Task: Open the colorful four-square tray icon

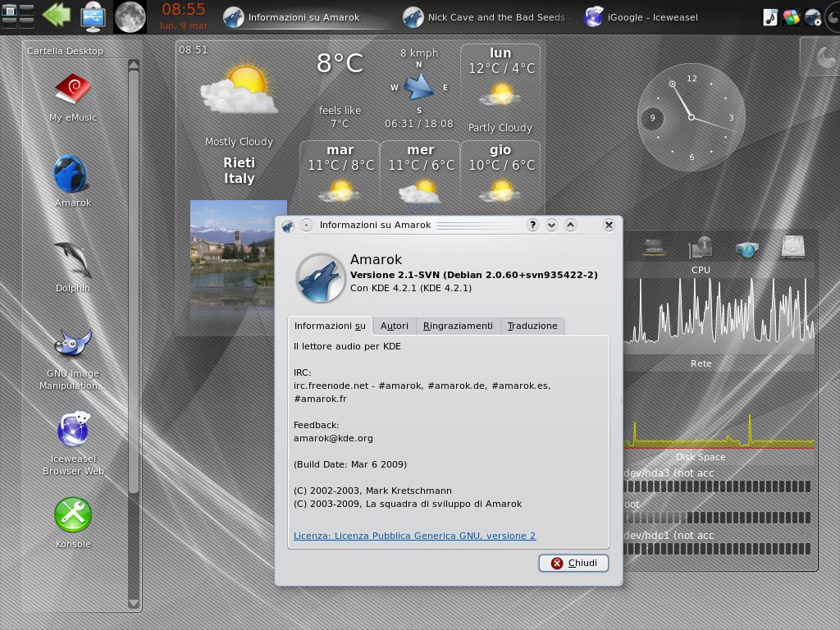Action: [x=792, y=17]
